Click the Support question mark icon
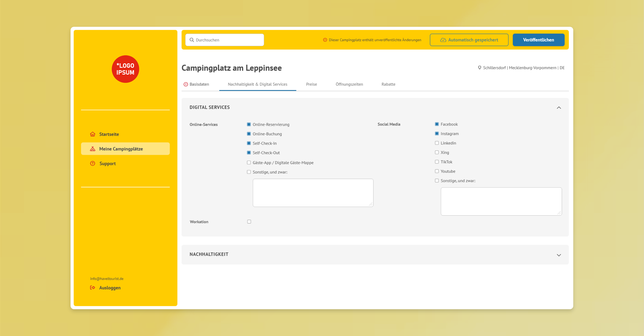 (x=92, y=163)
